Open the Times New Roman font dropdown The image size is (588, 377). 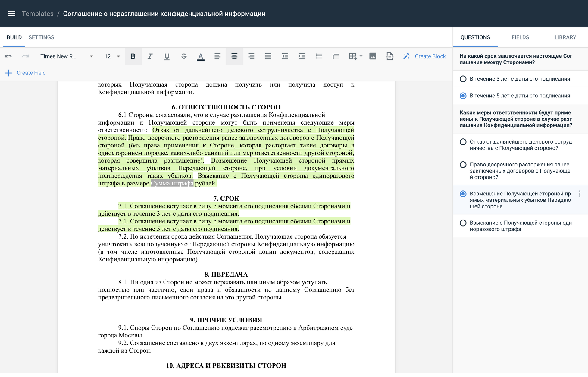[67, 56]
